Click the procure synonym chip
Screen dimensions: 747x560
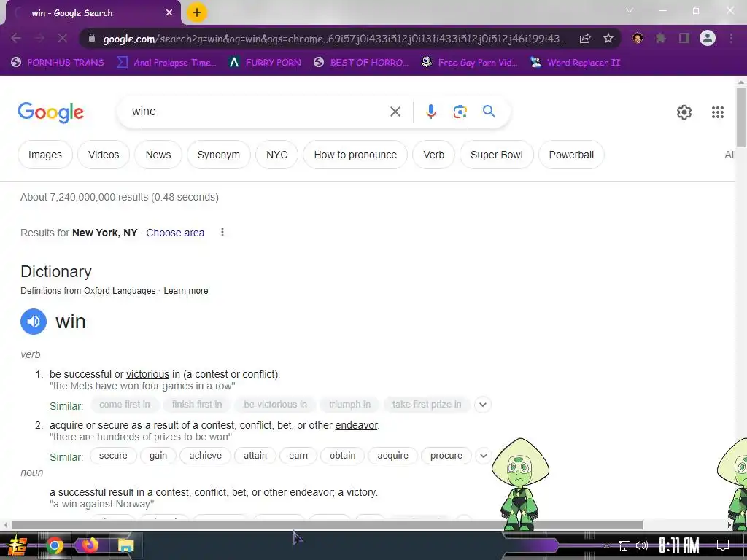(x=446, y=456)
